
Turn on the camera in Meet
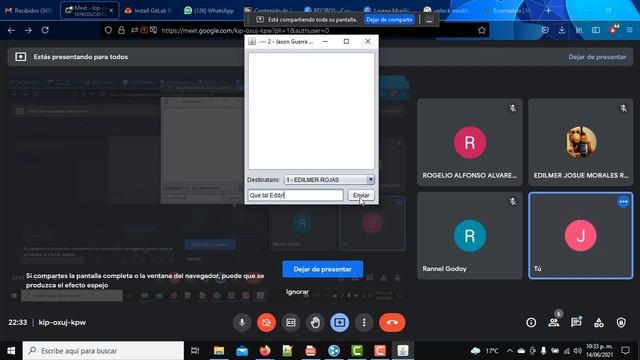point(267,322)
